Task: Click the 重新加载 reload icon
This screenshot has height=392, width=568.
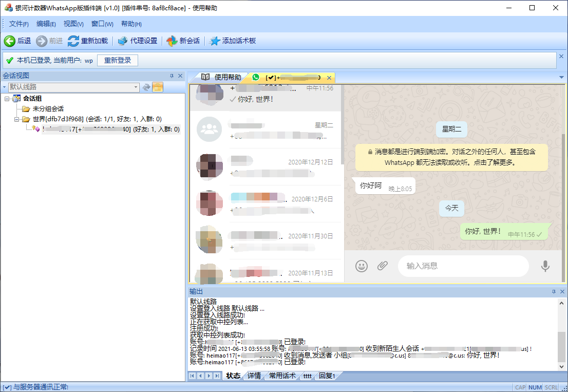Action: [x=73, y=41]
